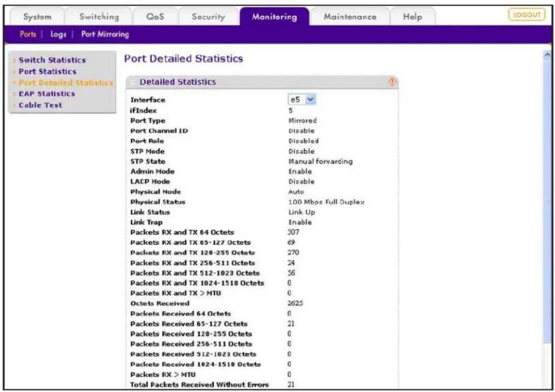Click Packets RX and TX 64 Octets label
The image size is (555, 392).
tap(182, 232)
